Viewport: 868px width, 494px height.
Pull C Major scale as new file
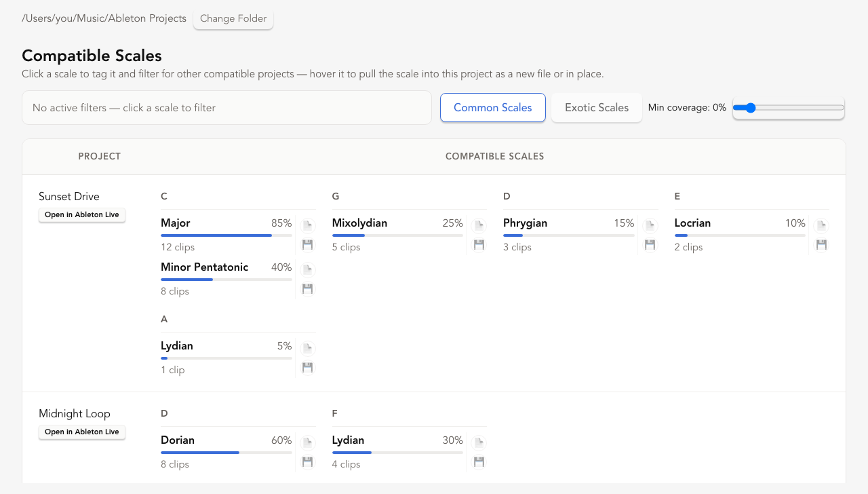[308, 226]
